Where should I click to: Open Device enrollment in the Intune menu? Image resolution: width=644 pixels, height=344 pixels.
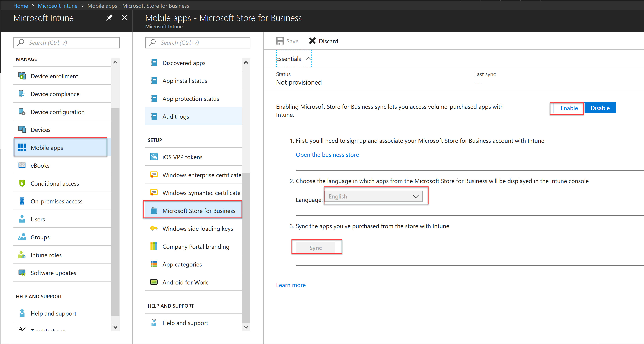tap(62, 76)
